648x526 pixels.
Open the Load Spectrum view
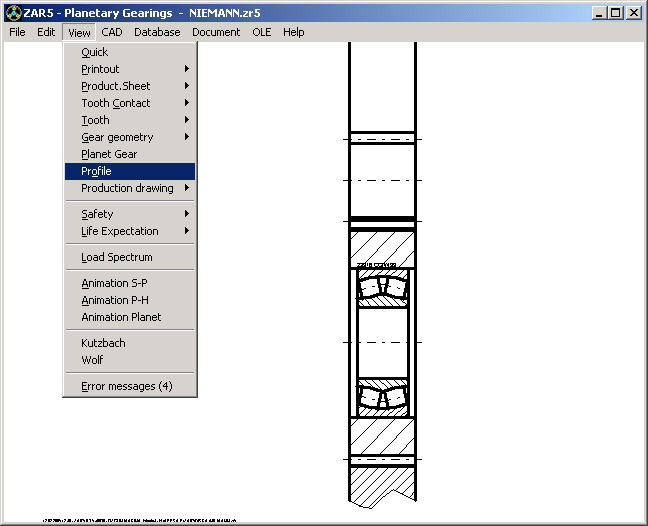pyautogui.click(x=116, y=257)
